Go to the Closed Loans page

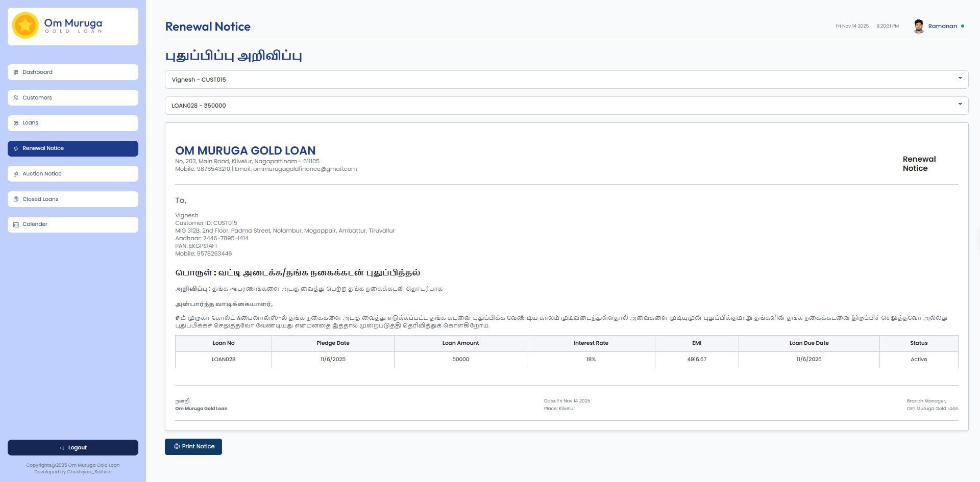click(x=73, y=199)
